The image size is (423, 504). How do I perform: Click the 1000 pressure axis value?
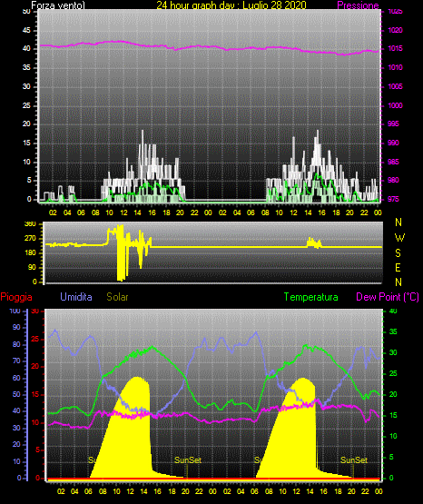pyautogui.click(x=395, y=105)
